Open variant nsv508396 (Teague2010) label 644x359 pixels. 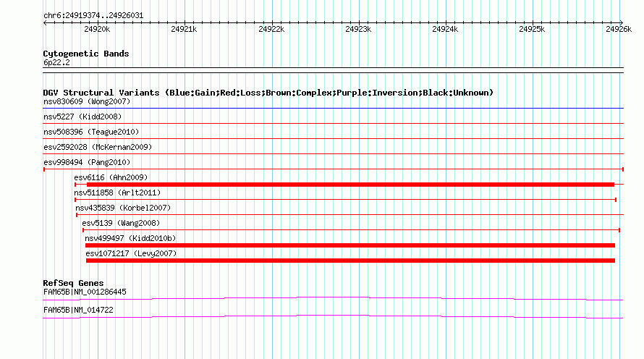(x=91, y=132)
